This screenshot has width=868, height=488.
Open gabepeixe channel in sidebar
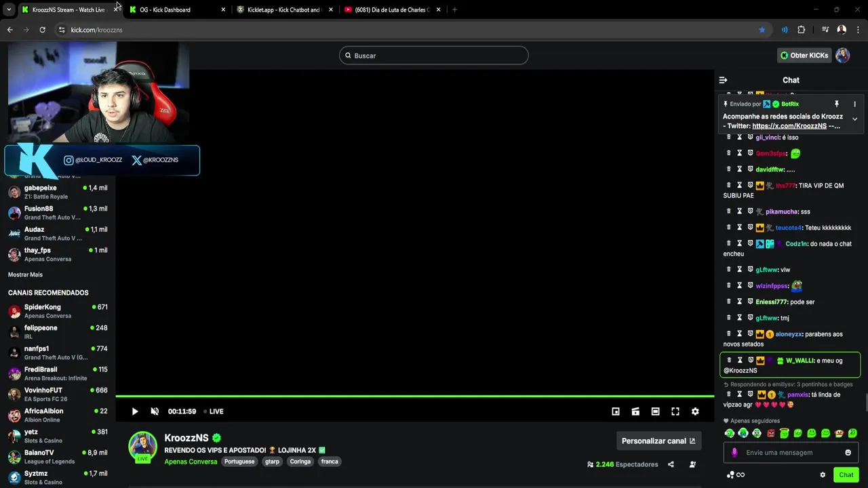click(x=58, y=192)
